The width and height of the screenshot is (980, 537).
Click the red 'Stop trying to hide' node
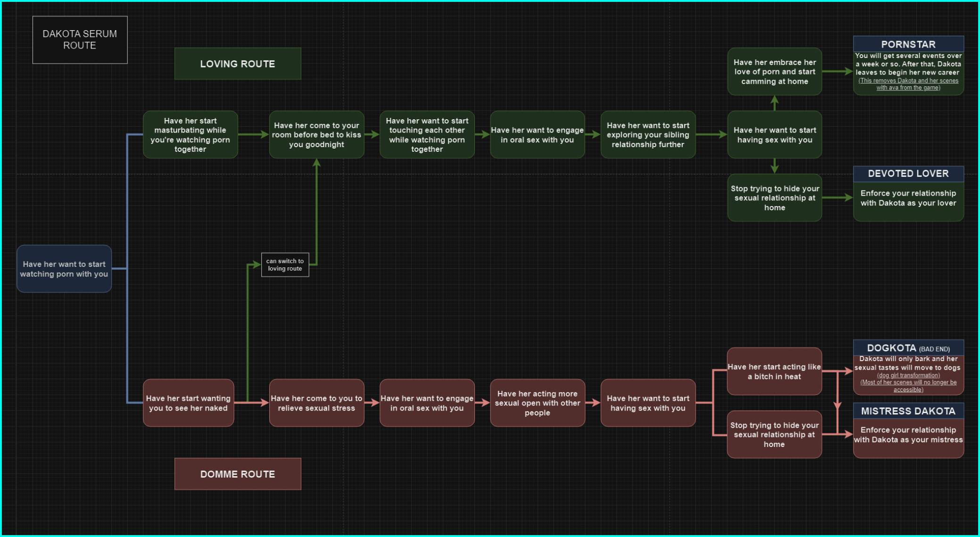click(774, 435)
